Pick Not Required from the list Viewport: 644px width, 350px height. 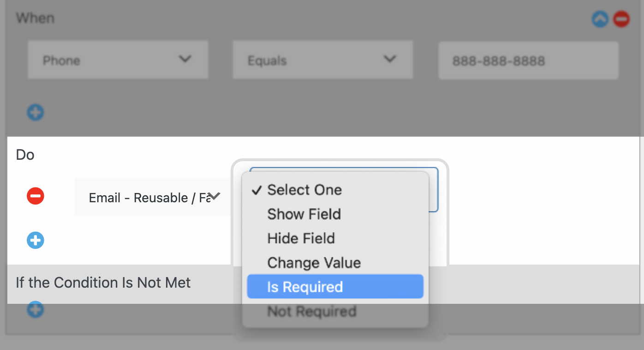click(312, 311)
